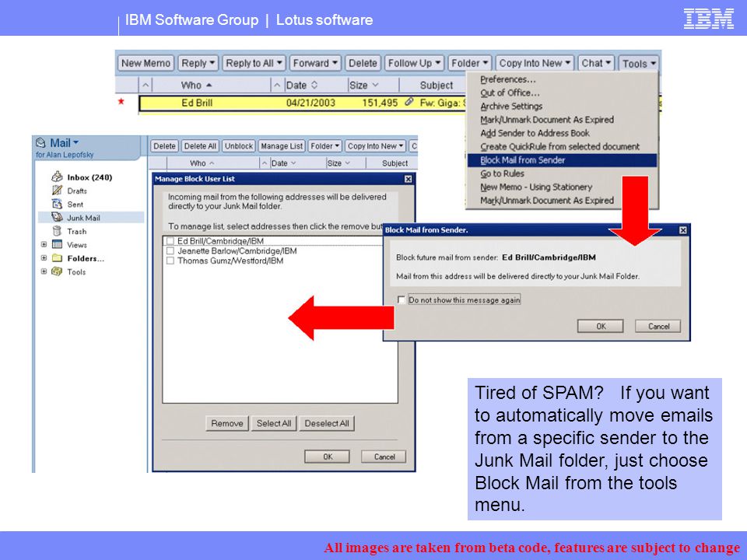Select Go to Rules menu item
The image size is (747, 560).
502,173
